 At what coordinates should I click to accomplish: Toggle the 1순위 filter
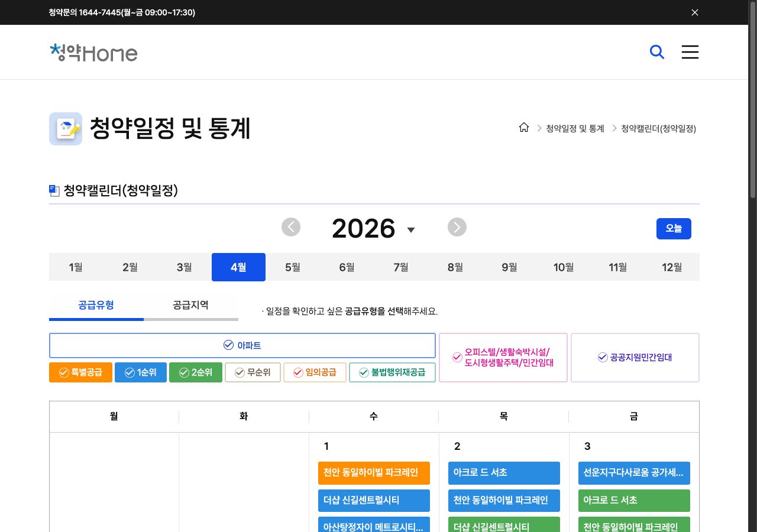141,372
